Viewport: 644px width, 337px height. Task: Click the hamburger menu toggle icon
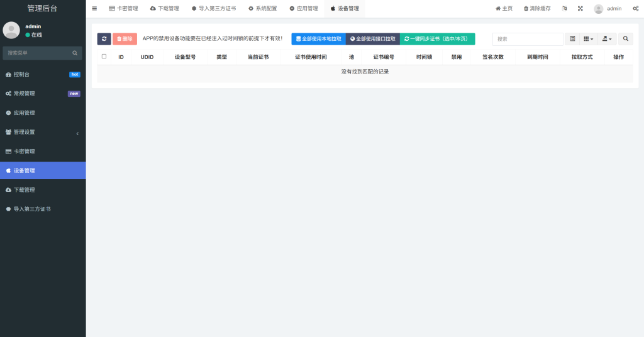pos(94,9)
